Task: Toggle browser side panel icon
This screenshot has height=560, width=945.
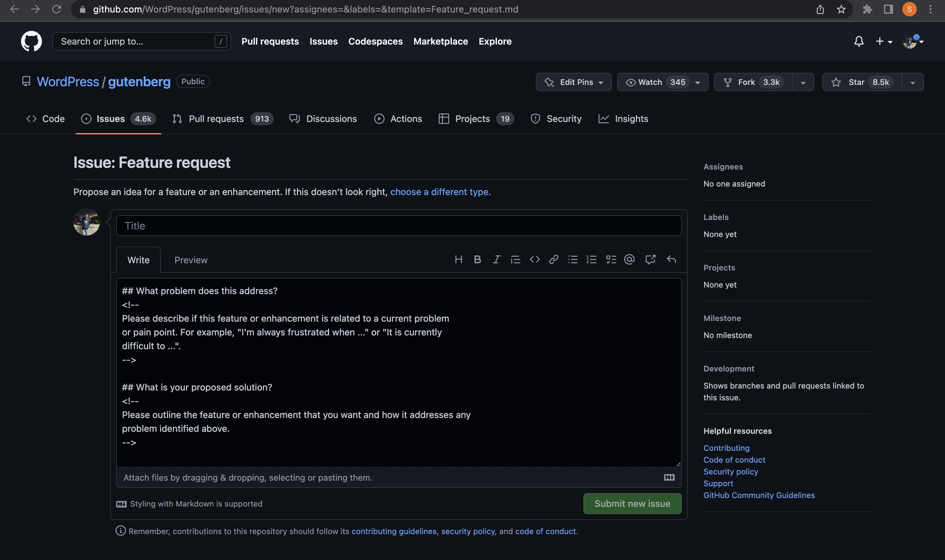Action: point(888,9)
